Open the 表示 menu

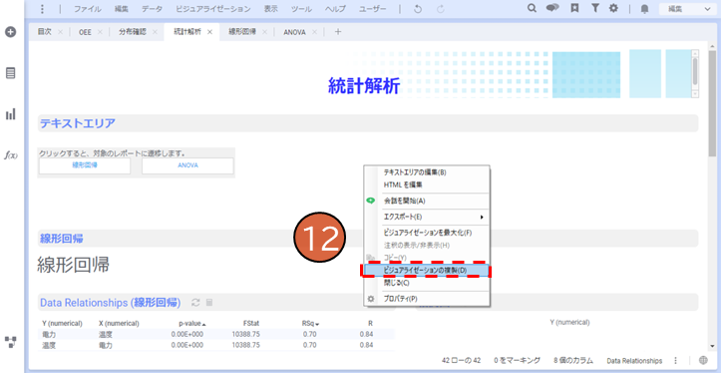pos(271,9)
